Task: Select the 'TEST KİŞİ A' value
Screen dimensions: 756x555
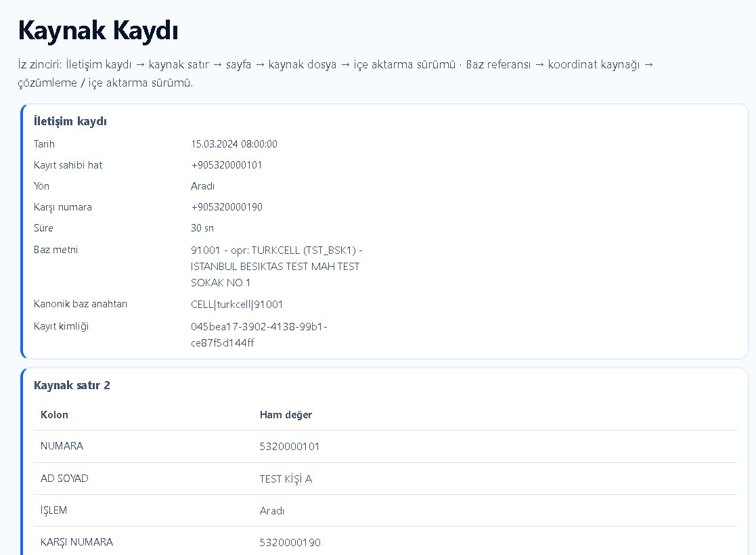Action: coord(286,479)
